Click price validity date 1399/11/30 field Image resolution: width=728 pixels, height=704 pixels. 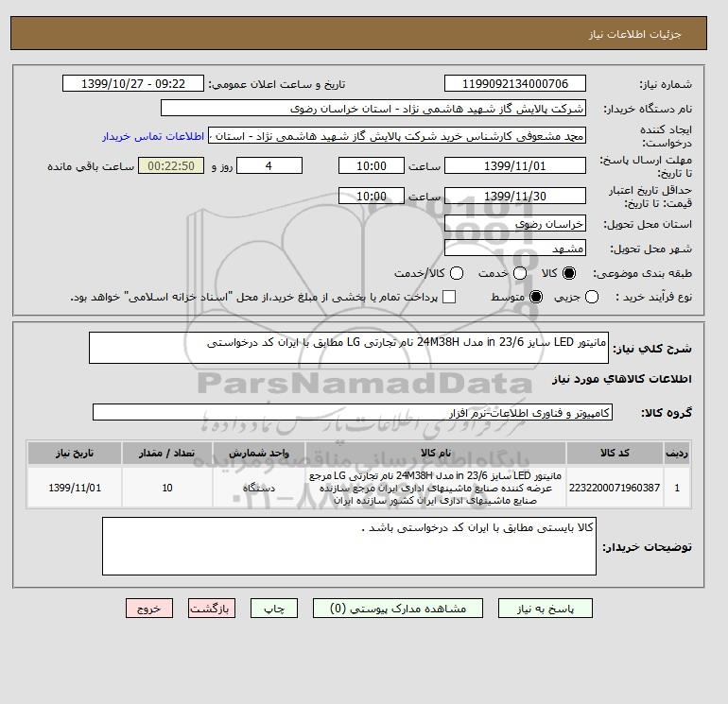[x=515, y=196]
